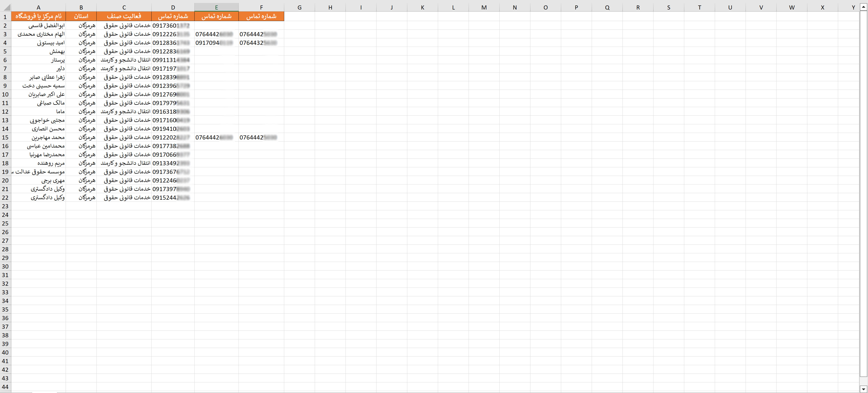Image resolution: width=868 pixels, height=393 pixels.
Task: Click phone number starting 0917094 in row 4
Action: [x=216, y=43]
